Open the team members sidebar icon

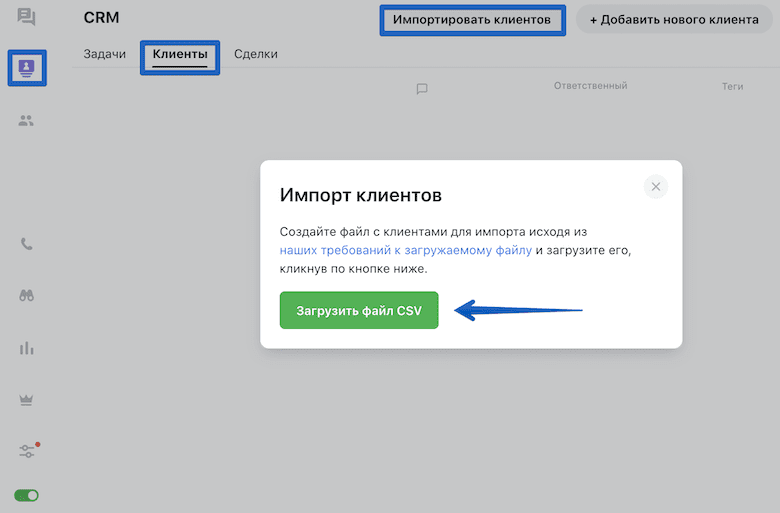pos(26,120)
